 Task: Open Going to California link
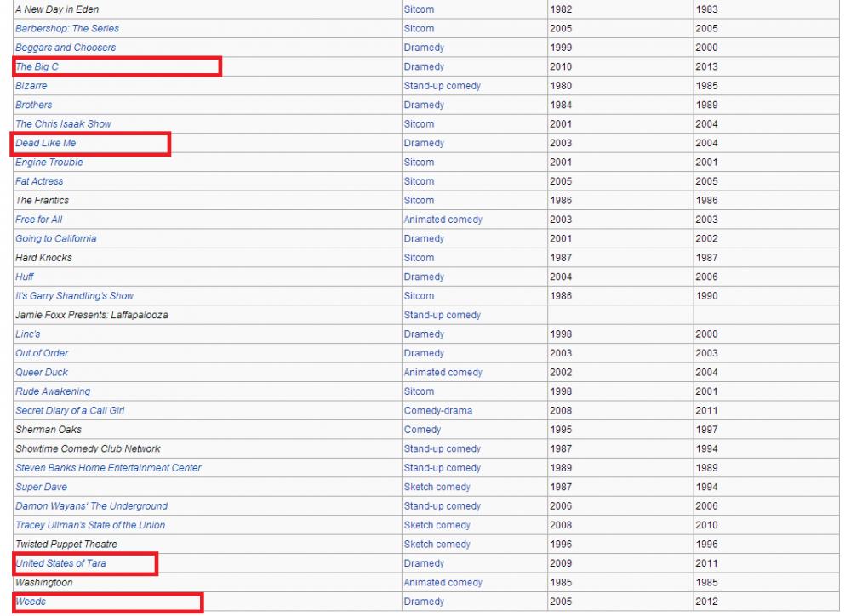56,239
